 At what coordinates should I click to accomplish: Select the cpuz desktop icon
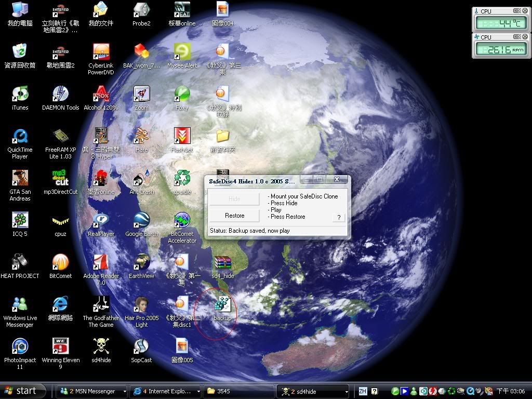61,221
